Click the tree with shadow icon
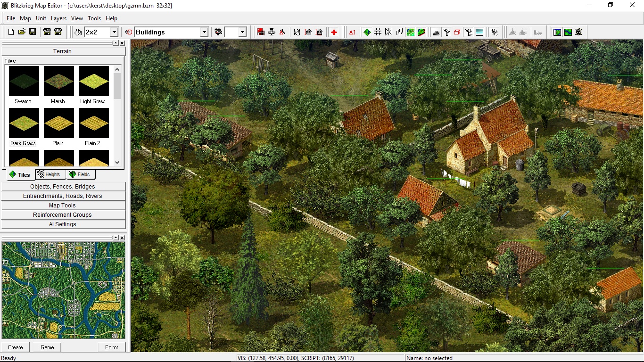 coord(469,32)
